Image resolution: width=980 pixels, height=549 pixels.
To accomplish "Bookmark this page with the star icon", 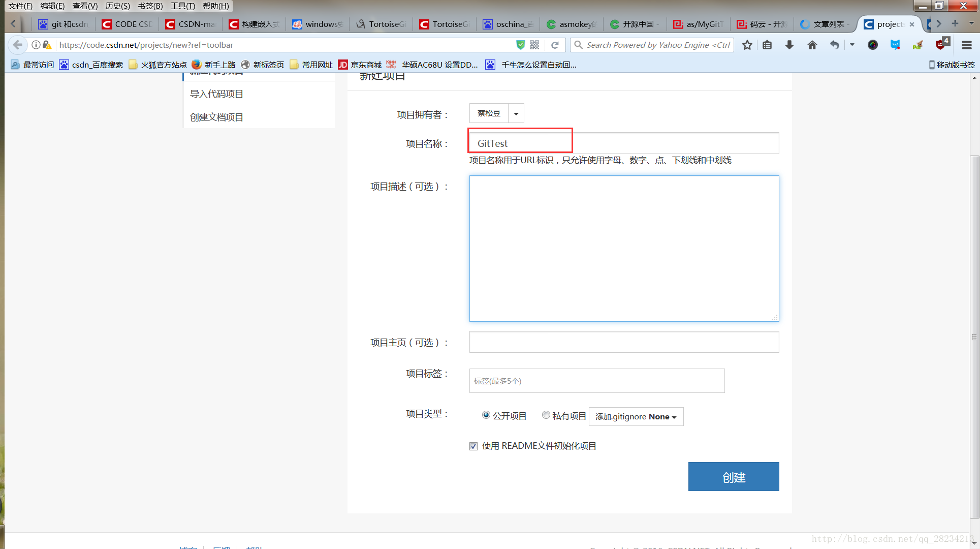I will click(747, 45).
